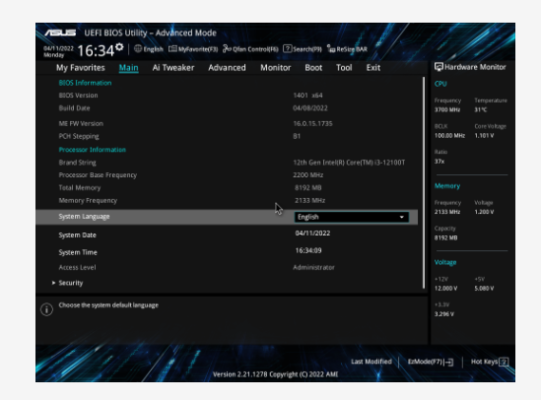Click the ASUS logo
The width and height of the screenshot is (541, 400).
pos(60,33)
